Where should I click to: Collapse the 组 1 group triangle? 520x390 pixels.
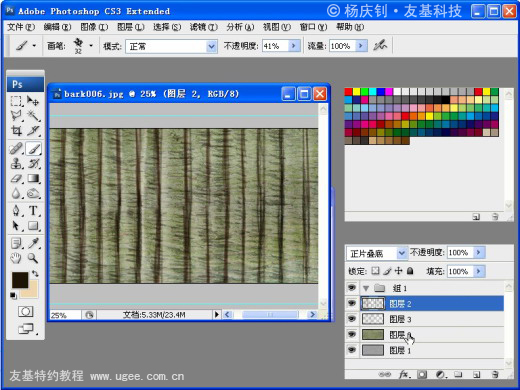366,288
